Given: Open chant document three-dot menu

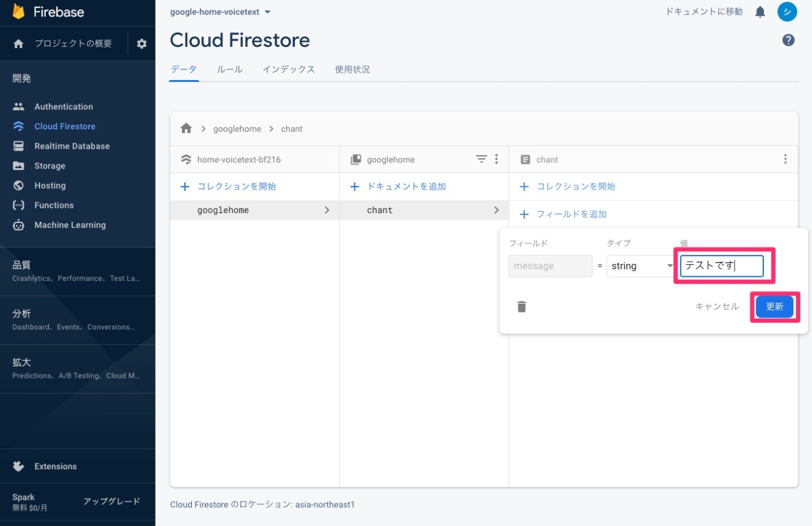Looking at the screenshot, I should (785, 159).
